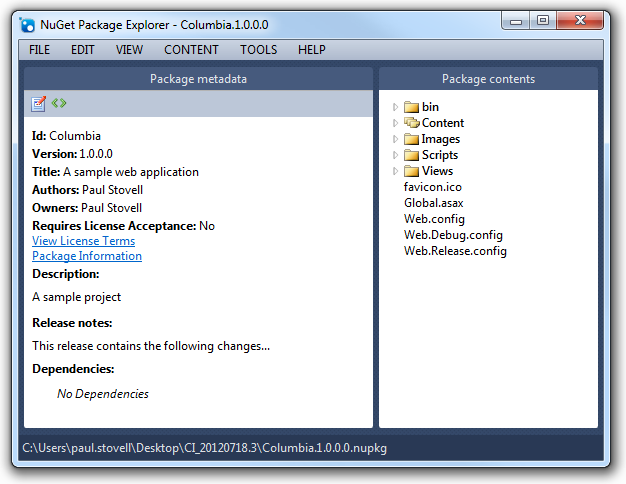Screen dimensions: 626x484
Task: Click the Version: 1.0.0.0 line
Action: click(x=72, y=154)
